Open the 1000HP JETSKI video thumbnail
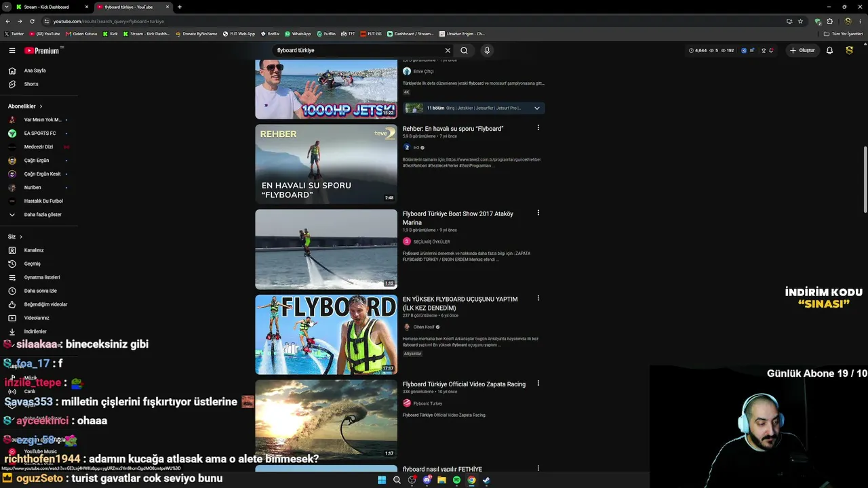Viewport: 868px width, 488px height. tap(326, 89)
